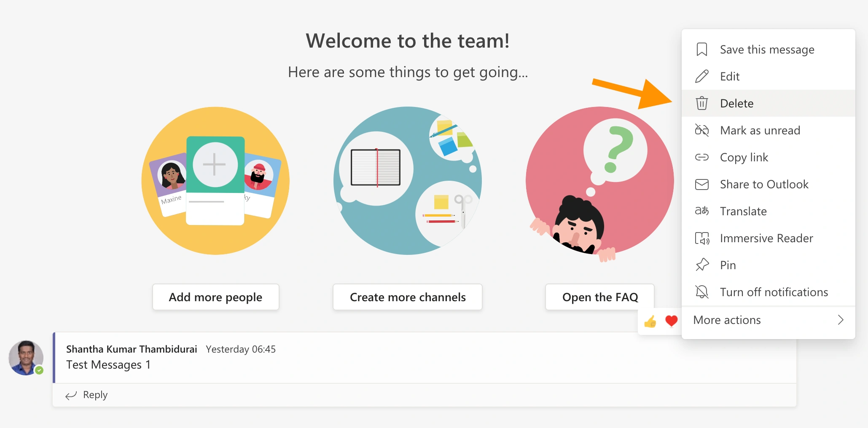Open Shantha Kumar Thambidurai's profile picture
Viewport: 868px width, 428px height.
pos(26,358)
